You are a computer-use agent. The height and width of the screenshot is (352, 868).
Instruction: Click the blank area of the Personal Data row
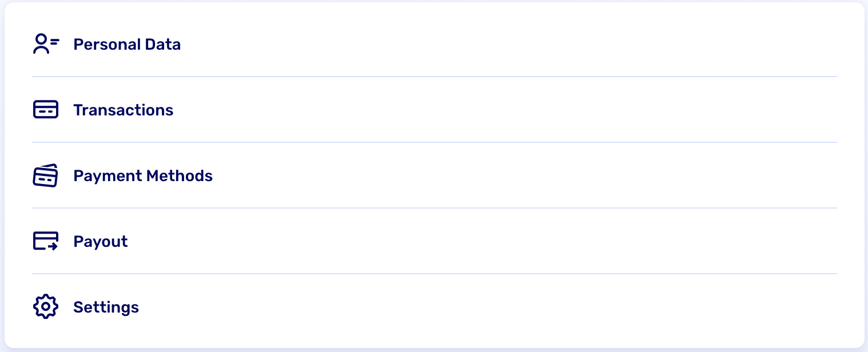click(515, 44)
